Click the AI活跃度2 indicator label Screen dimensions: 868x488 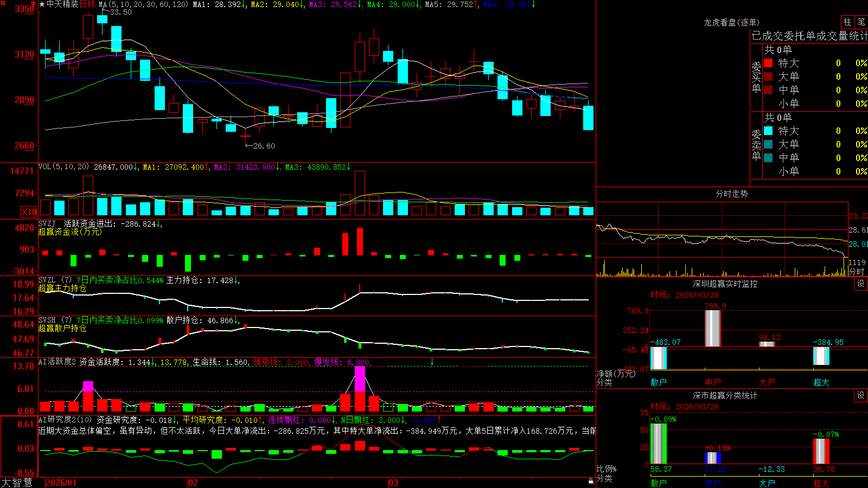pos(57,362)
